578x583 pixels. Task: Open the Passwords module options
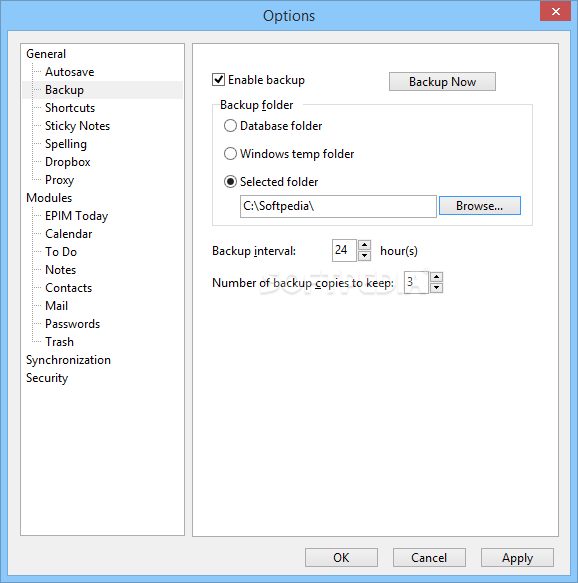coord(72,324)
